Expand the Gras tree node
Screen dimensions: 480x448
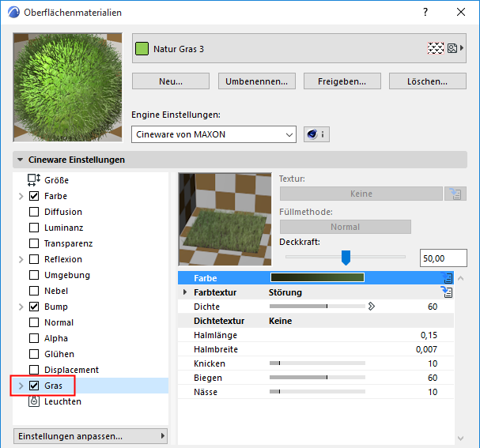click(x=21, y=386)
